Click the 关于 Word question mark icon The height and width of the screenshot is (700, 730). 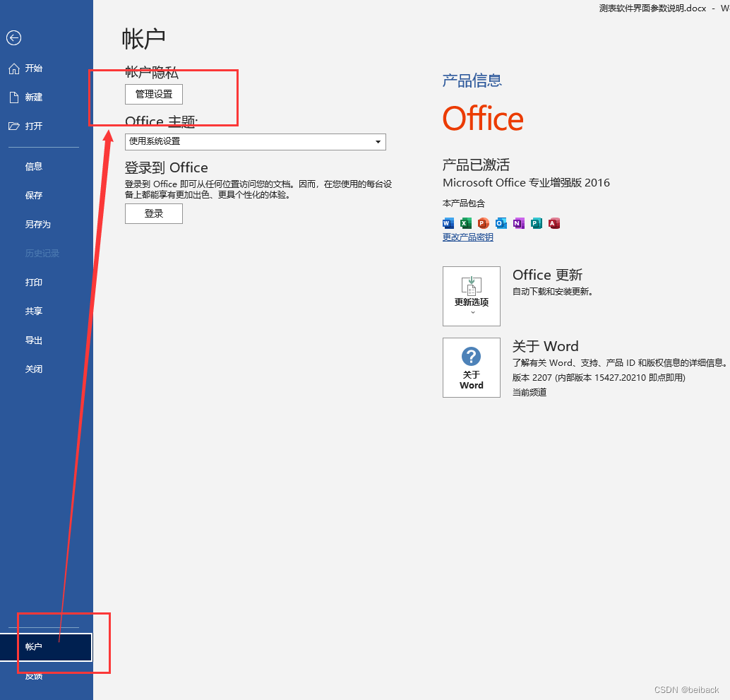tap(471, 357)
